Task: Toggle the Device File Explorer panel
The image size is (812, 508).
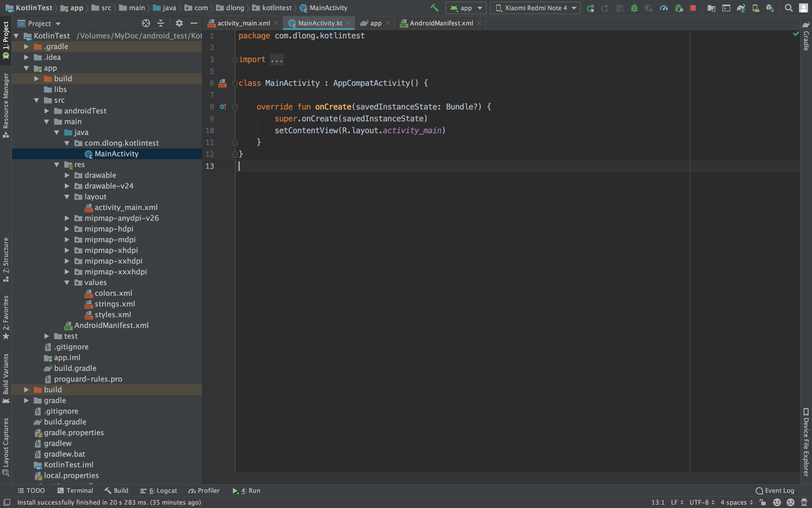Action: [x=806, y=442]
